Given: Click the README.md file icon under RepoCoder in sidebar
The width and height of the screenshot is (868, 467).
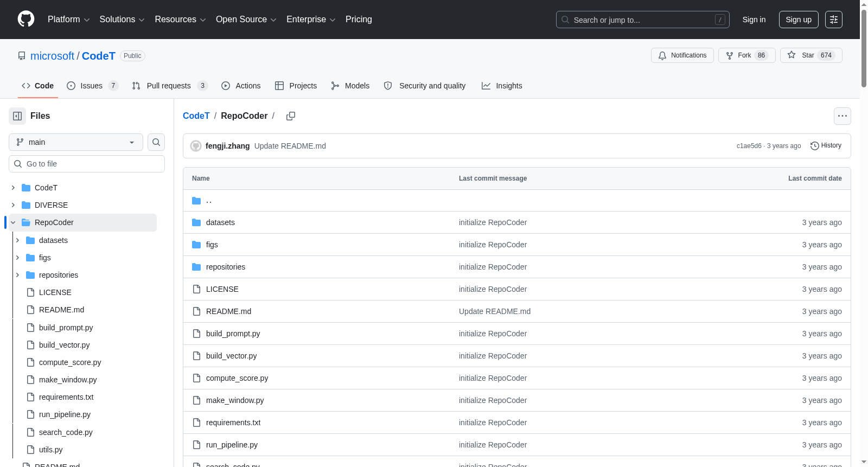Looking at the screenshot, I should (31, 310).
